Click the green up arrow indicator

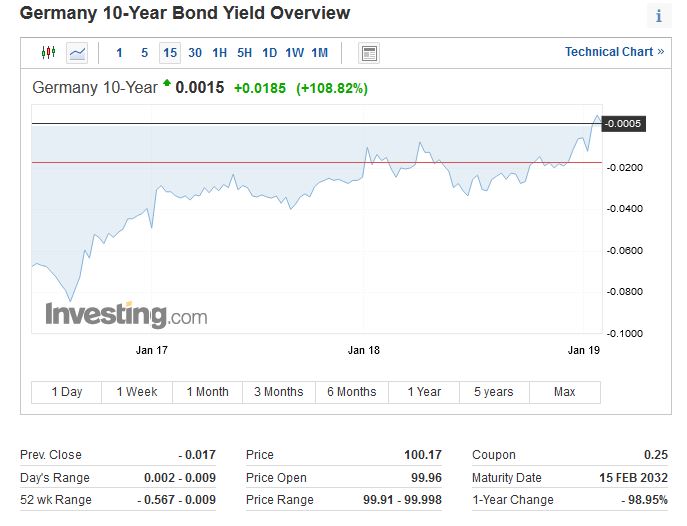pyautogui.click(x=166, y=85)
